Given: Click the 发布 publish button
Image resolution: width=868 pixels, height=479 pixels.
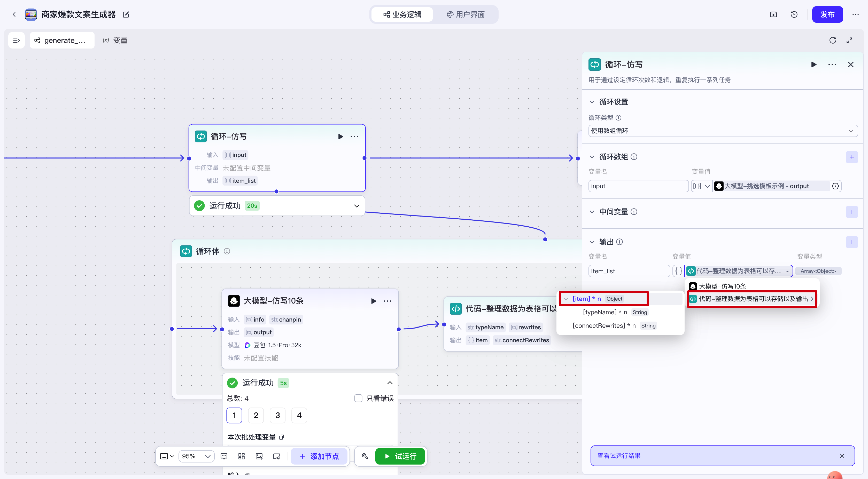Looking at the screenshot, I should 827,14.
